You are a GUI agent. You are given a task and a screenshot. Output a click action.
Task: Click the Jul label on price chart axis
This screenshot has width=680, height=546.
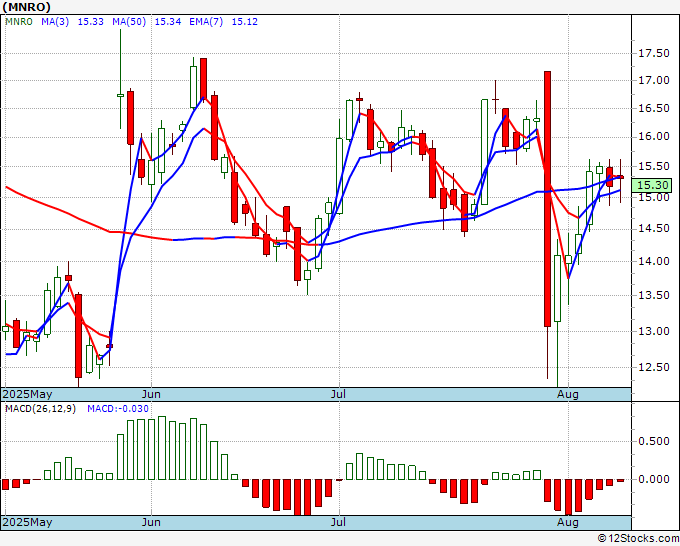click(338, 394)
